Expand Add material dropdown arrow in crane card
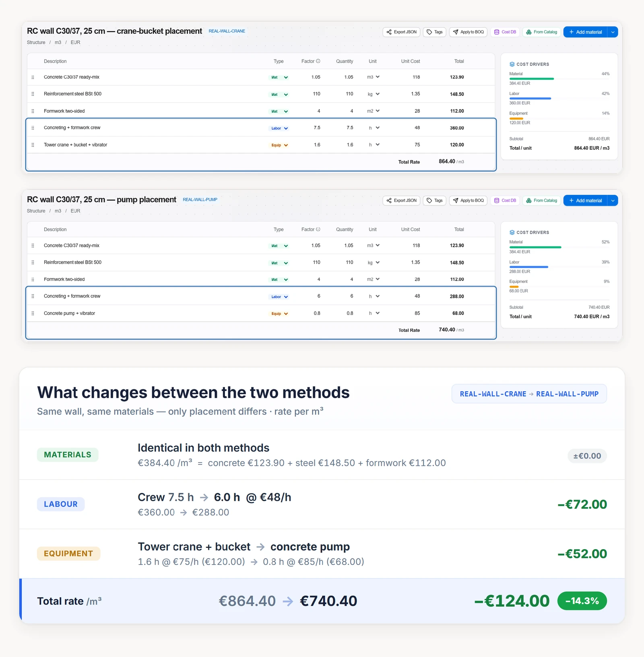 tap(613, 32)
